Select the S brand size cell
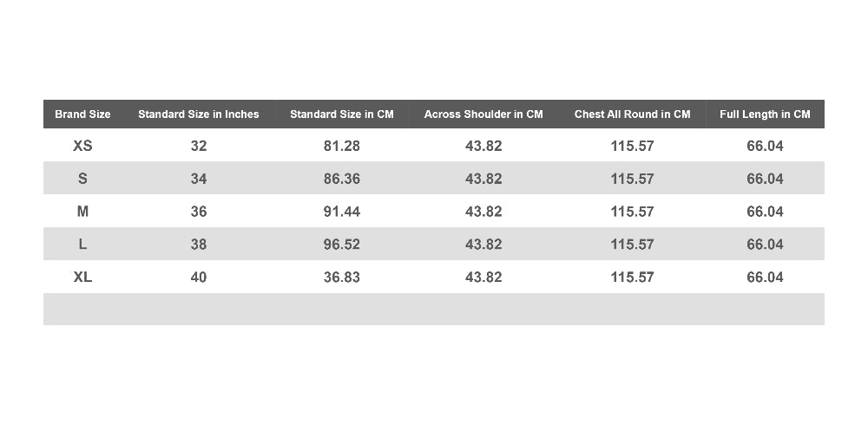The width and height of the screenshot is (868, 425). click(x=82, y=178)
